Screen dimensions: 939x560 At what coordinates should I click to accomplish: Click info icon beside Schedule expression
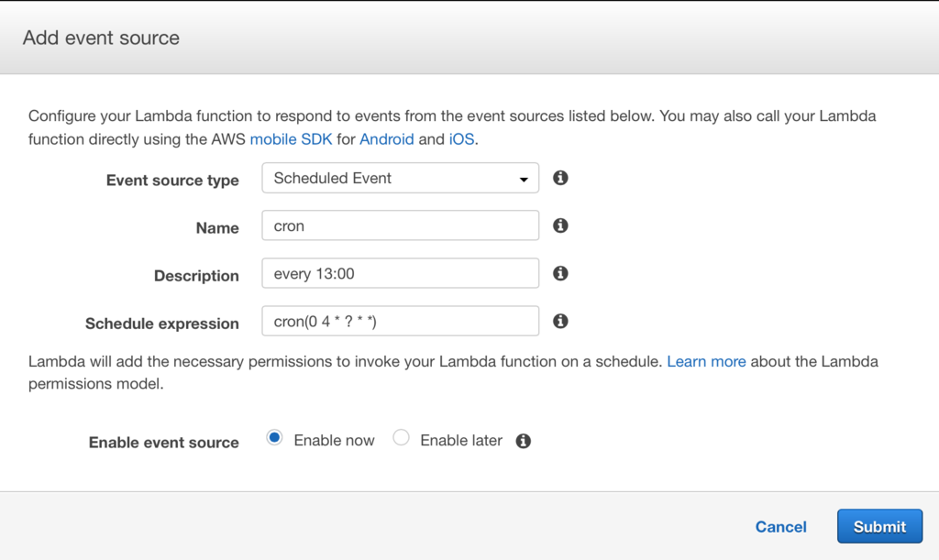pyautogui.click(x=560, y=321)
